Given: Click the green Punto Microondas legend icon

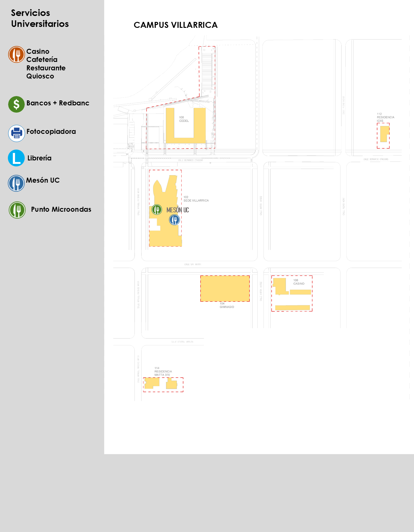Looking at the screenshot, I should 17,210.
